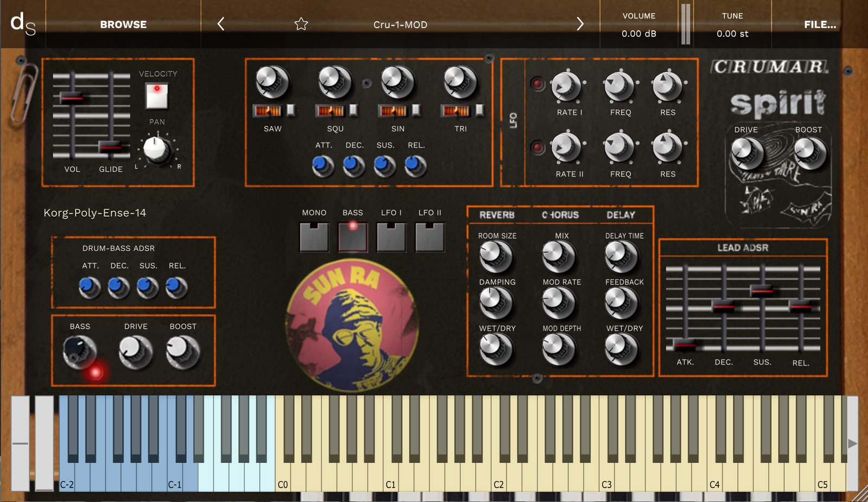This screenshot has width=868, height=502.
Task: Click the PAN knob
Action: pos(157,149)
